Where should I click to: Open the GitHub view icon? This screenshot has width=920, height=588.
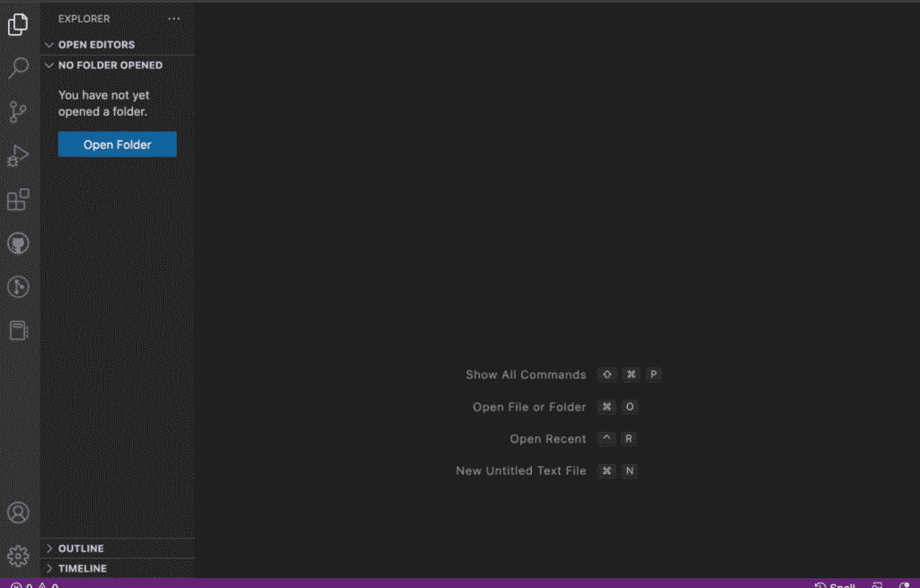[18, 243]
